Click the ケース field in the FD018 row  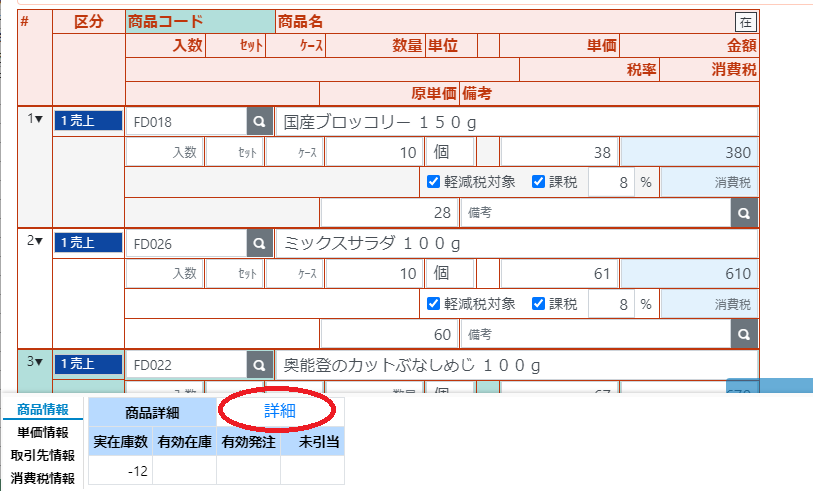(x=295, y=152)
